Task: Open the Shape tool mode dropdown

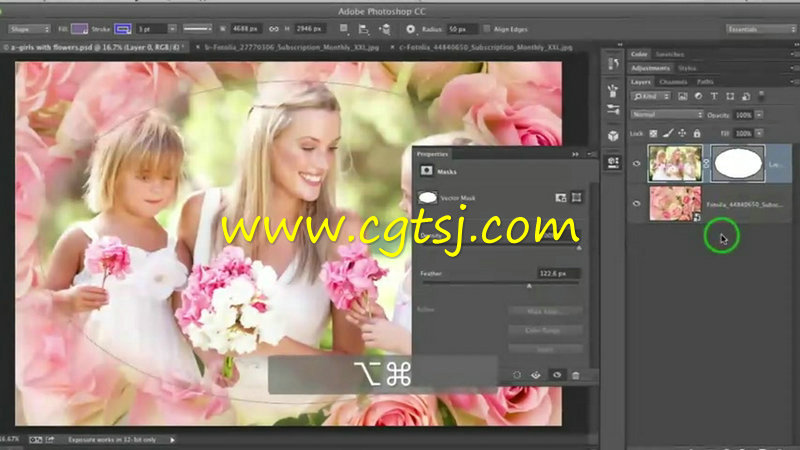Action: pos(30,29)
